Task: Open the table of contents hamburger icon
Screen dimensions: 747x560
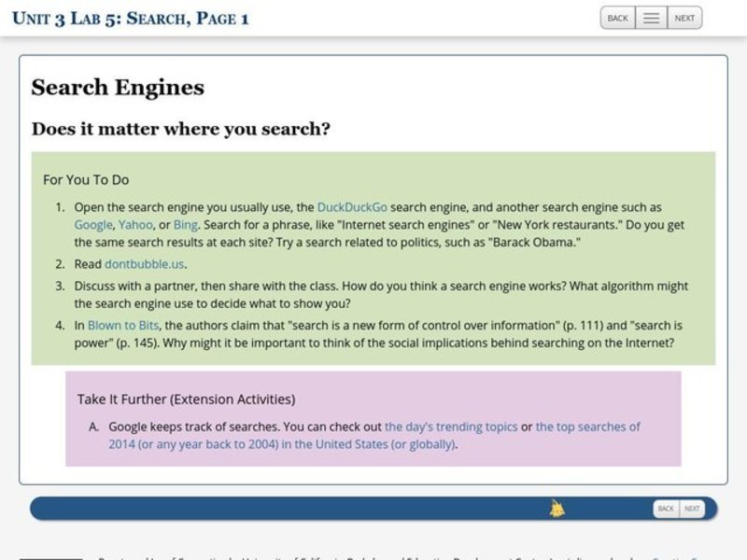Action: pos(651,17)
